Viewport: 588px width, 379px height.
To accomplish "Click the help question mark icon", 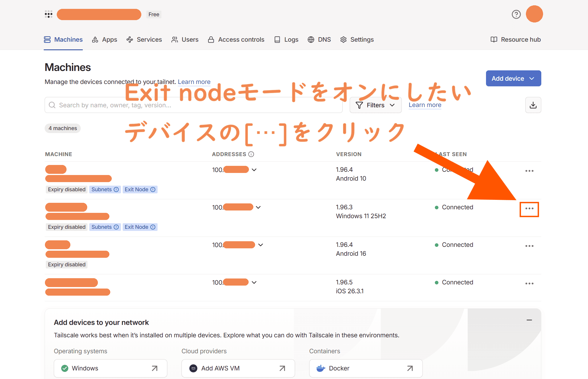I will 516,14.
